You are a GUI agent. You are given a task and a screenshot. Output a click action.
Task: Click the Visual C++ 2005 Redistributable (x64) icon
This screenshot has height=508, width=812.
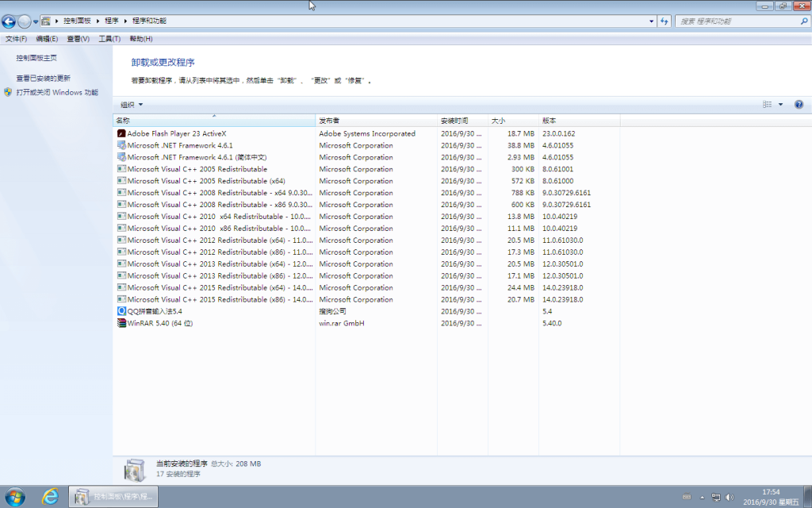[121, 181]
